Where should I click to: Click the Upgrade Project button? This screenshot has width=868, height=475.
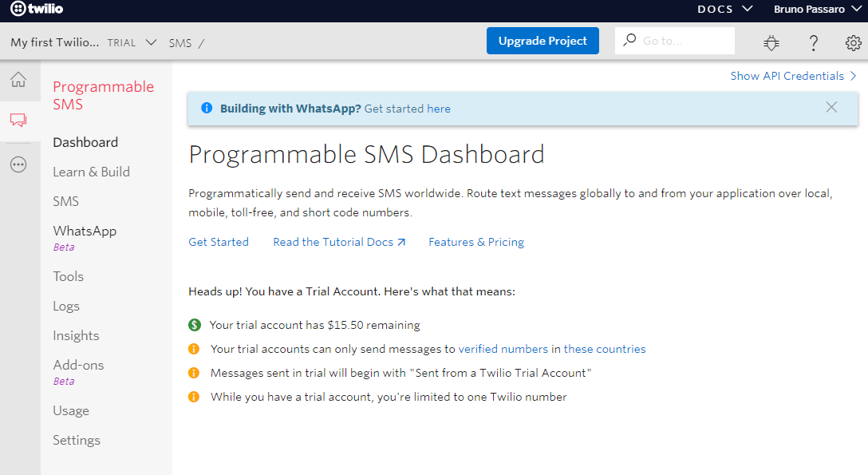pyautogui.click(x=542, y=41)
